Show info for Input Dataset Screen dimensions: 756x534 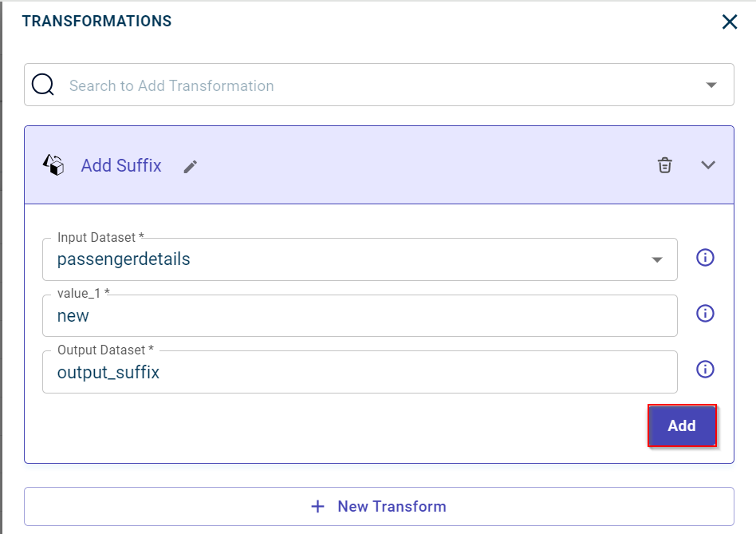pos(705,258)
